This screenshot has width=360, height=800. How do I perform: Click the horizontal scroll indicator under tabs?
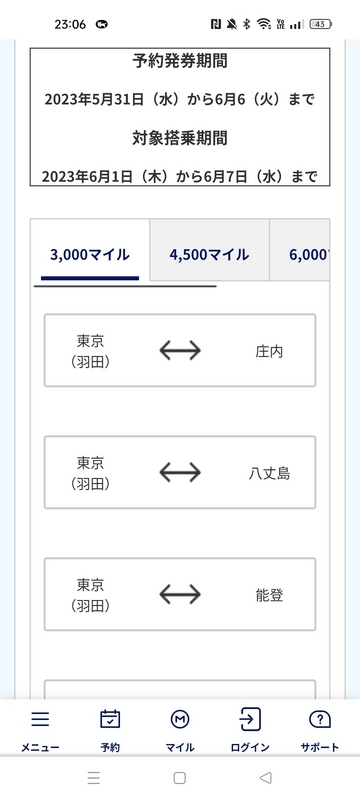pyautogui.click(x=125, y=286)
